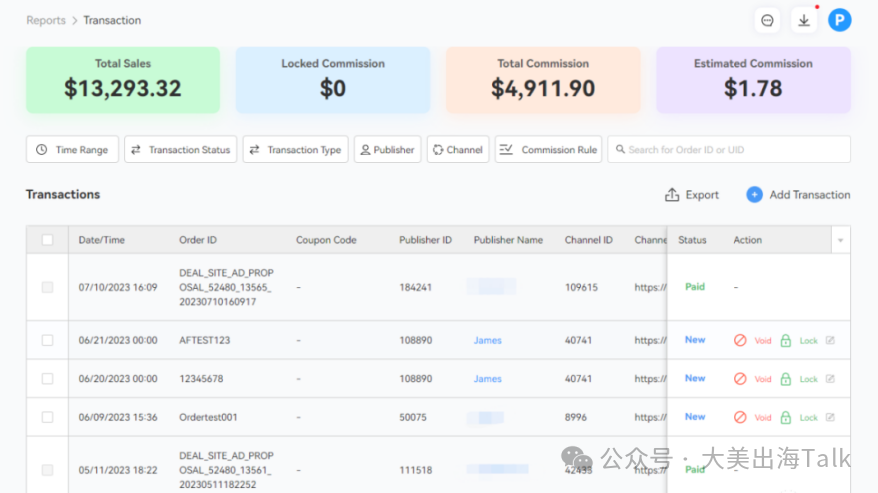Image resolution: width=878 pixels, height=493 pixels.
Task: Click the Action column header
Action: tap(748, 240)
